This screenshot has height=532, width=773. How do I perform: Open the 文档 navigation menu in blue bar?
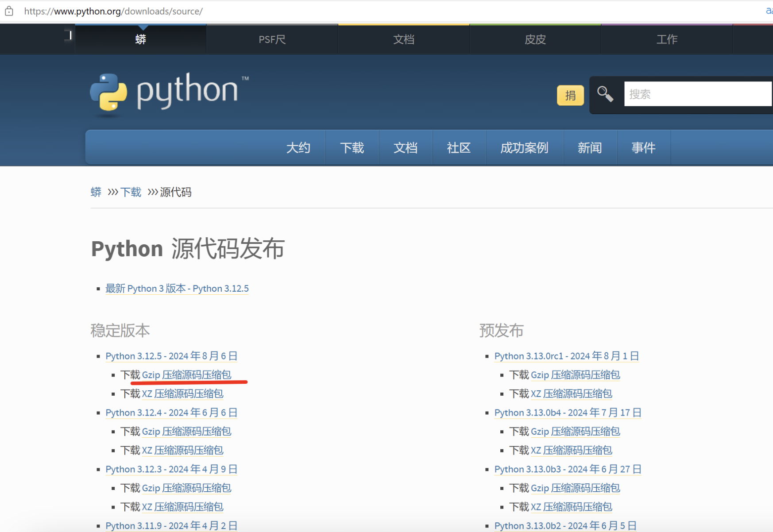tap(406, 147)
